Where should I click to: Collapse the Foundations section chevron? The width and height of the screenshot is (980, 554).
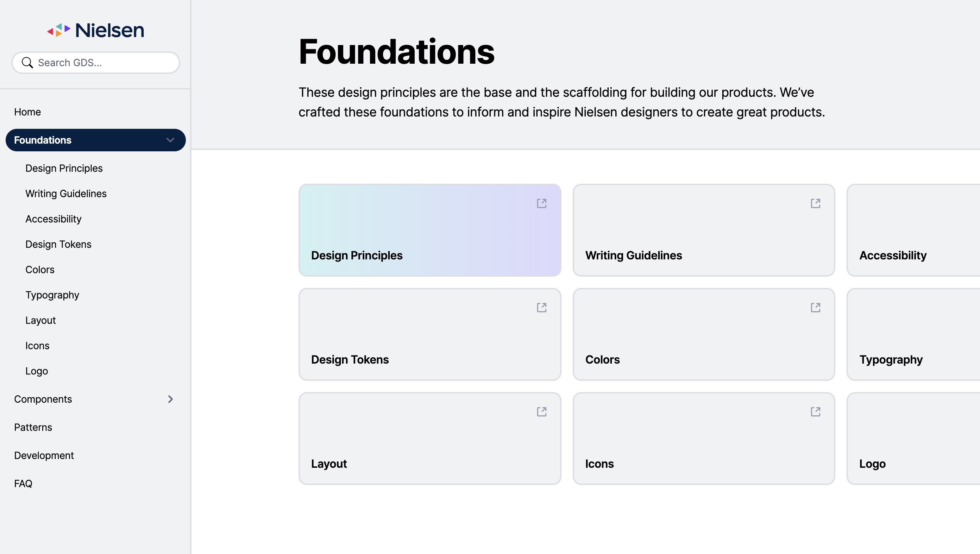[170, 140]
